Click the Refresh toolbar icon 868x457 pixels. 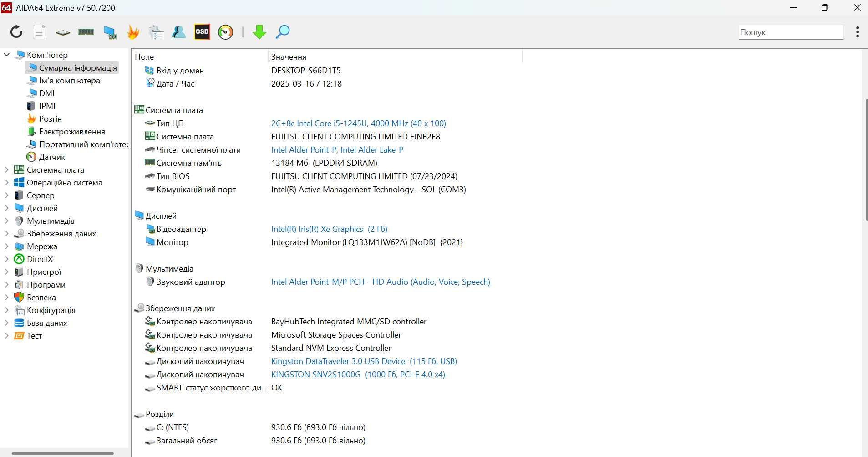[16, 32]
